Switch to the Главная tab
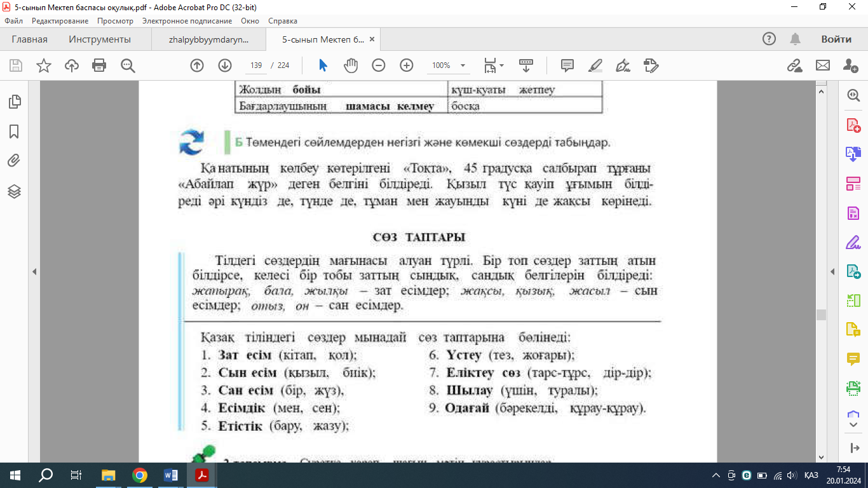This screenshot has width=868, height=488. coord(29,39)
